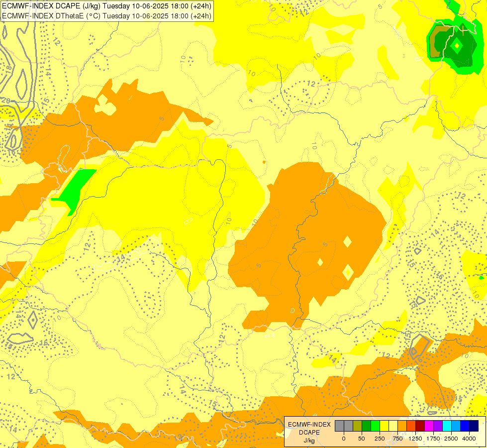Select the saturated yellow legend swatch
Image resolution: width=487 pixels, height=448 pixels.
click(385, 426)
